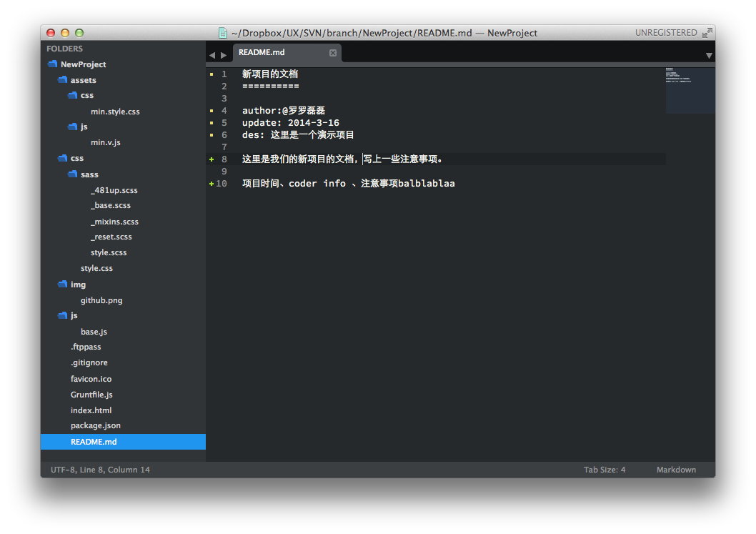Navigate to previous tab with left arrow
756x534 pixels.
[212, 55]
